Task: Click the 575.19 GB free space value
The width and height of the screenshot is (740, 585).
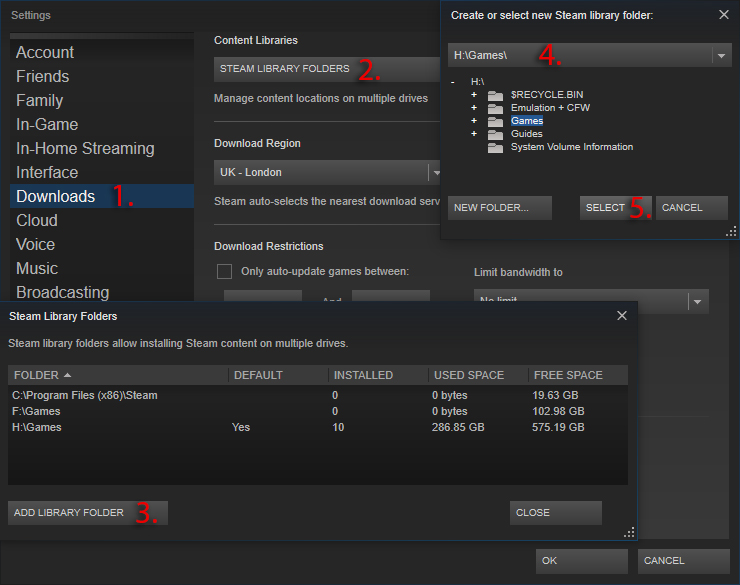Action: pyautogui.click(x=558, y=427)
